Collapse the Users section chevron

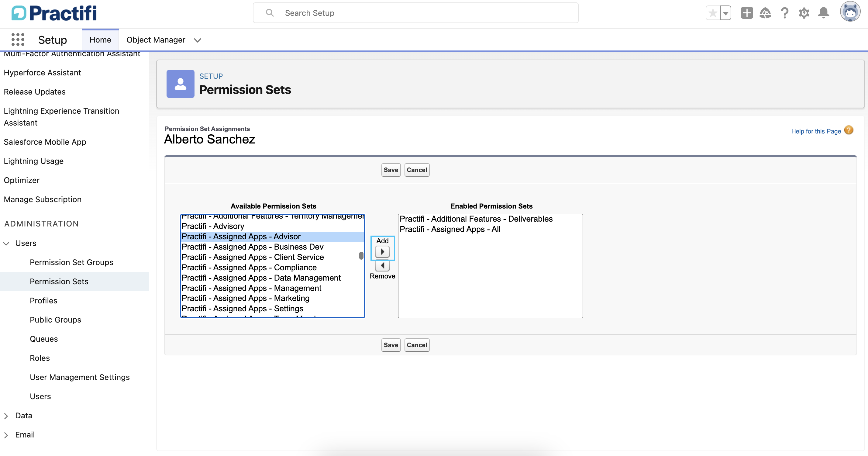[x=6, y=243]
